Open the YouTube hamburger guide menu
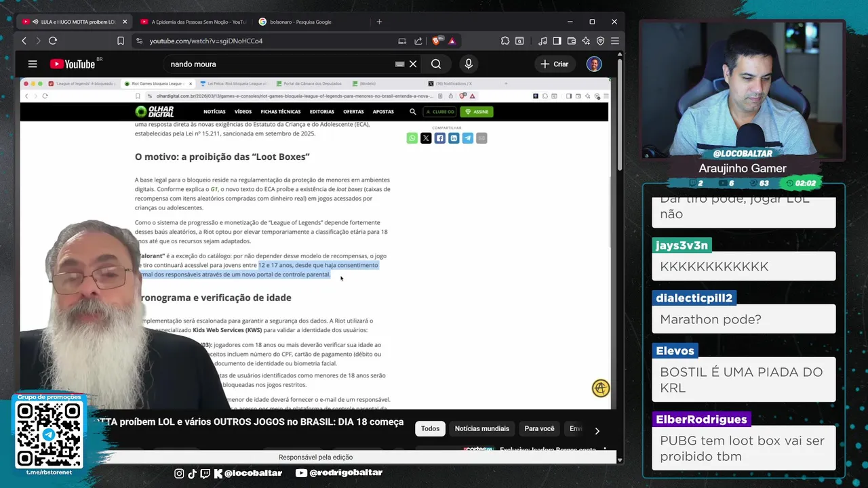Viewport: 868px width, 488px height. 33,64
